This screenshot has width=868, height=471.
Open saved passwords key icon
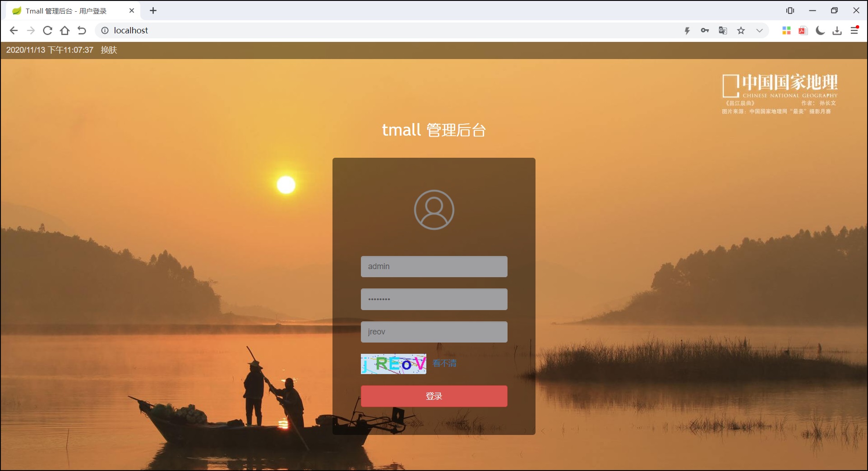point(705,30)
